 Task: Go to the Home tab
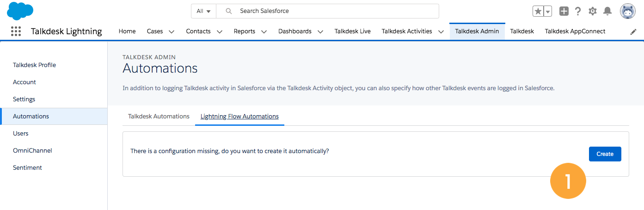[x=127, y=31]
